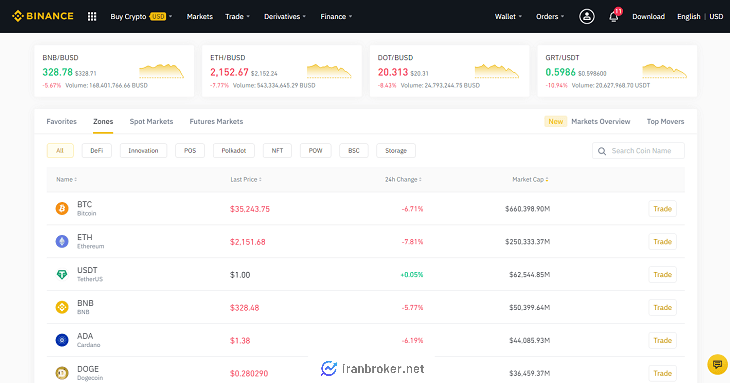Select the POS zone filter
730x383 pixels.
point(190,151)
